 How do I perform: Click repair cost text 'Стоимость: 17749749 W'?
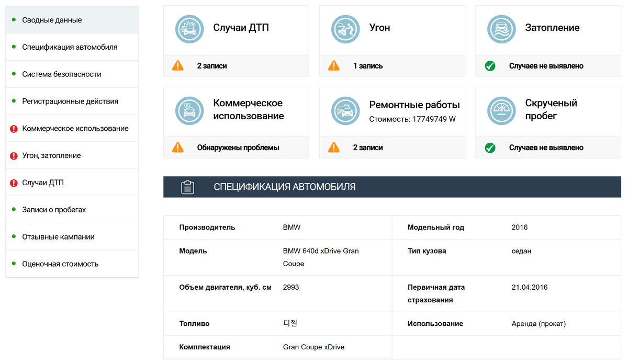coord(412,119)
